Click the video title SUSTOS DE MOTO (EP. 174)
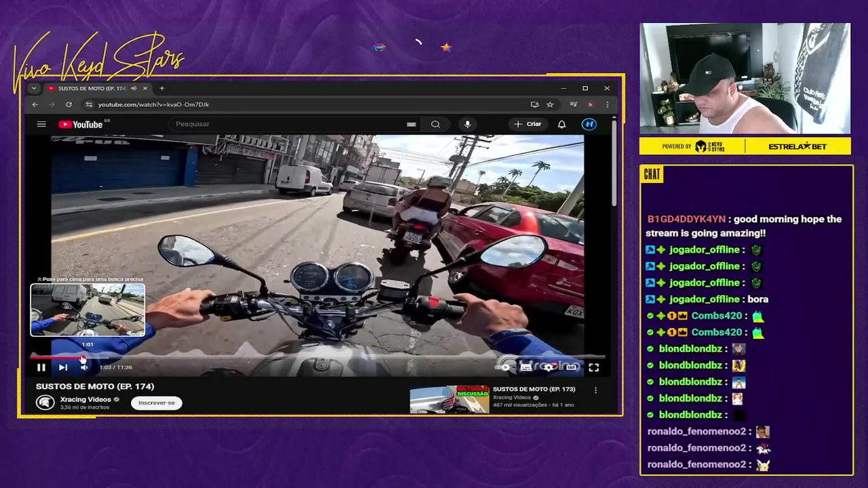The image size is (868, 488). tap(95, 386)
